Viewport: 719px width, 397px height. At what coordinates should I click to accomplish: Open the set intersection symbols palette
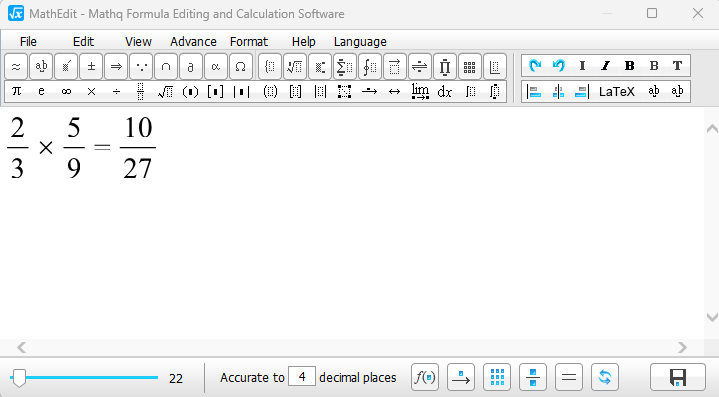(x=166, y=66)
